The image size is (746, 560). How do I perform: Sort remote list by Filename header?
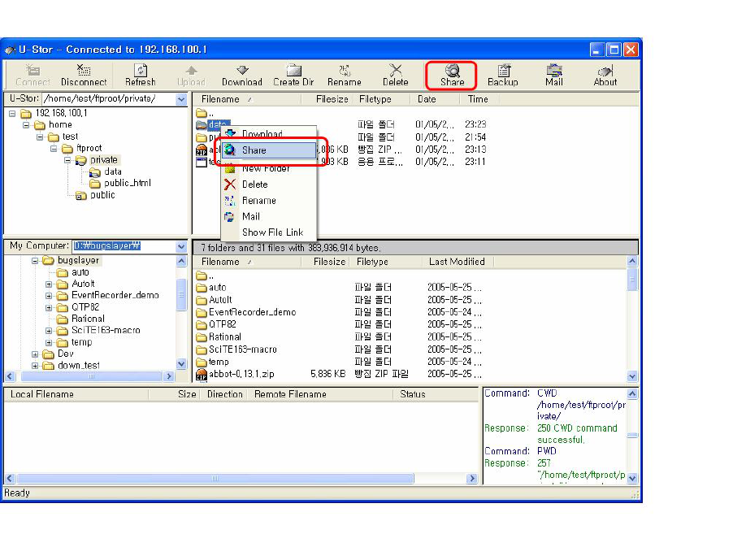click(246, 99)
